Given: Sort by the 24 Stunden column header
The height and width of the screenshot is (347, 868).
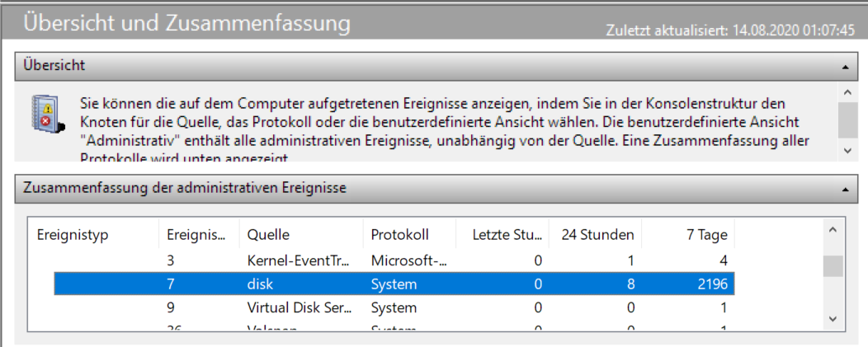Looking at the screenshot, I should tap(597, 235).
